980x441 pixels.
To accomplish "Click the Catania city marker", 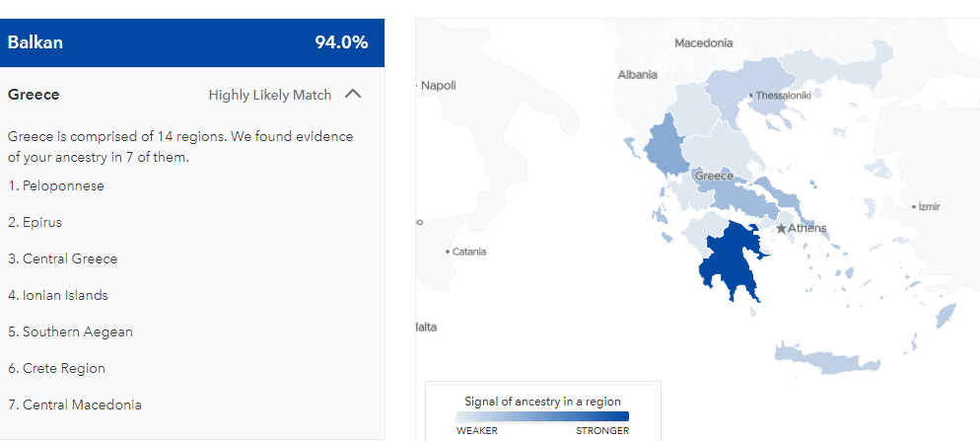I will [448, 252].
